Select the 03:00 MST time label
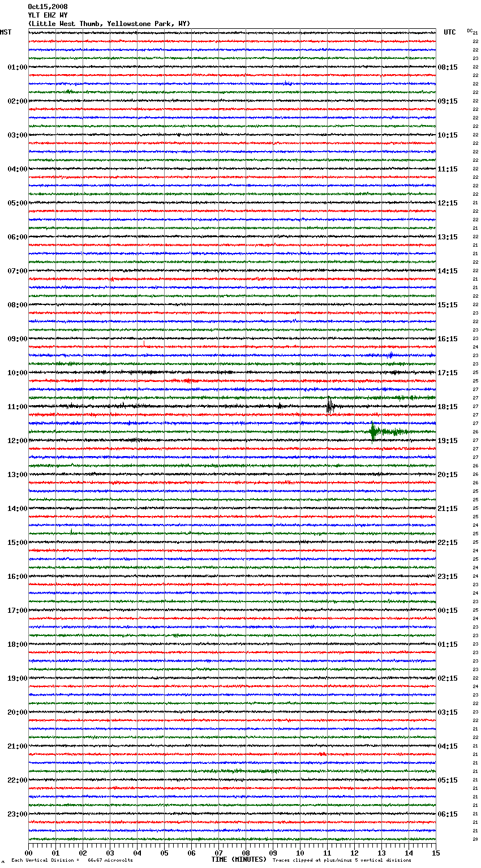 (x=18, y=135)
